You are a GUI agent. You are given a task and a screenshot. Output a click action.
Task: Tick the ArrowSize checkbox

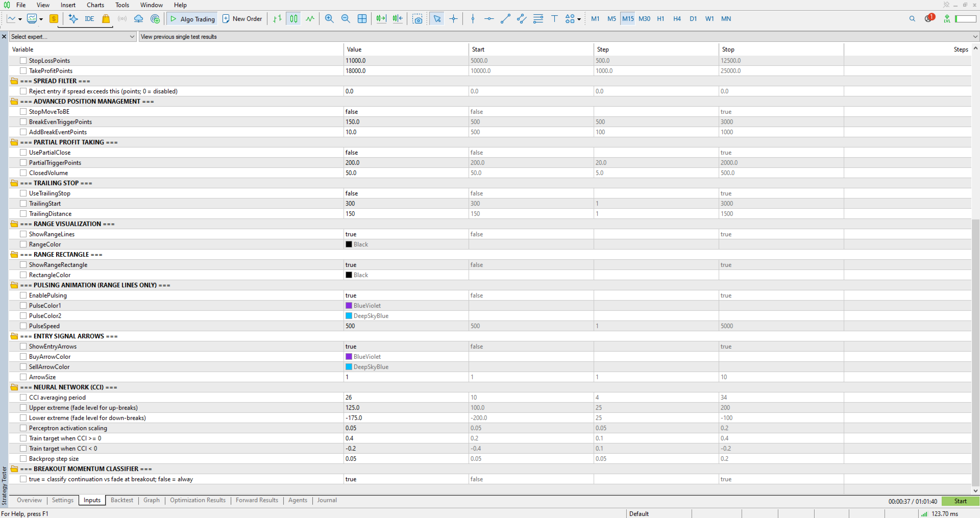pos(23,377)
